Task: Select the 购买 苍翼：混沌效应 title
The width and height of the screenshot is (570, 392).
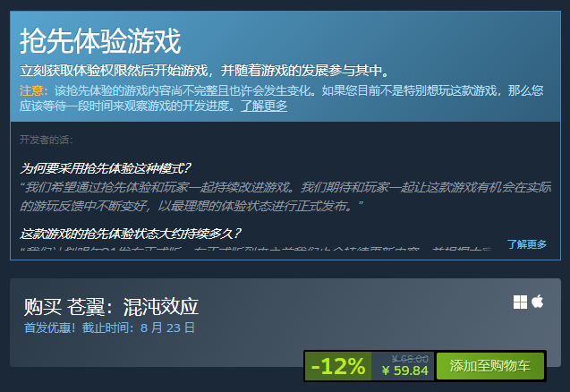Action: 111,307
